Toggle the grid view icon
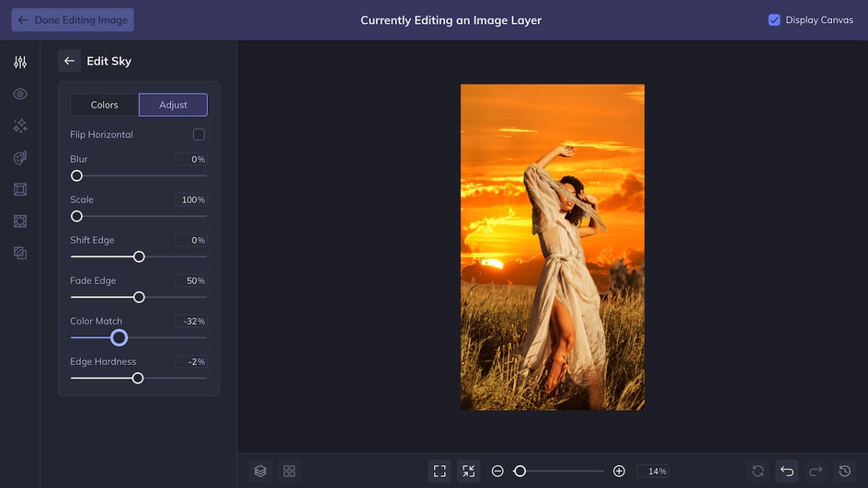 coord(289,471)
